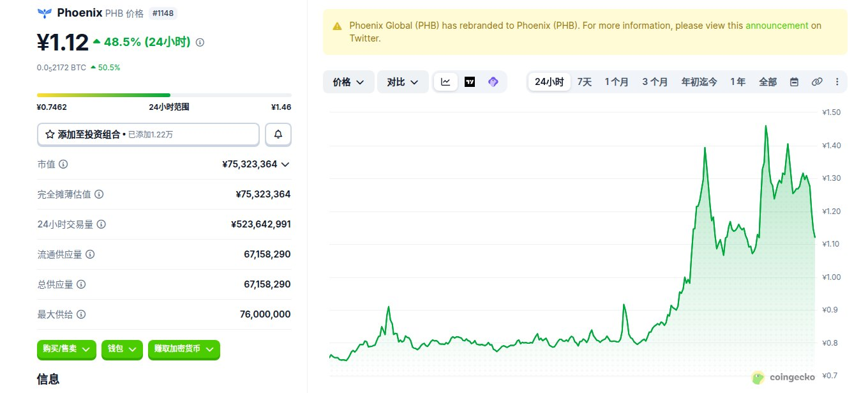Select the 7天 time range tab

pos(584,82)
